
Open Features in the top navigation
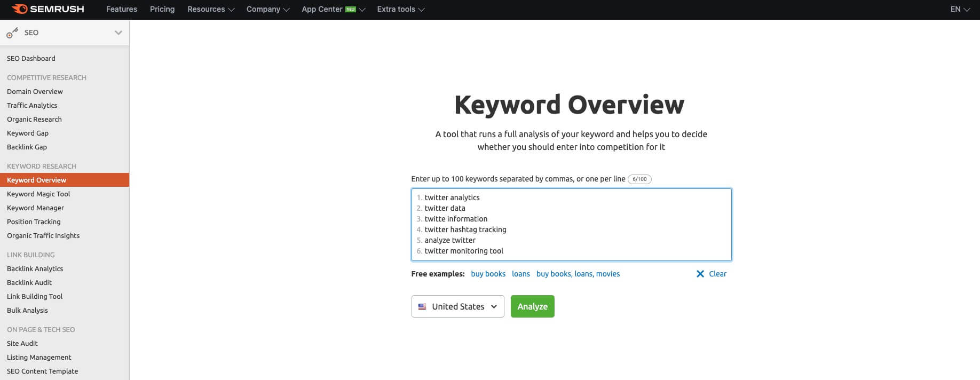[x=122, y=9]
